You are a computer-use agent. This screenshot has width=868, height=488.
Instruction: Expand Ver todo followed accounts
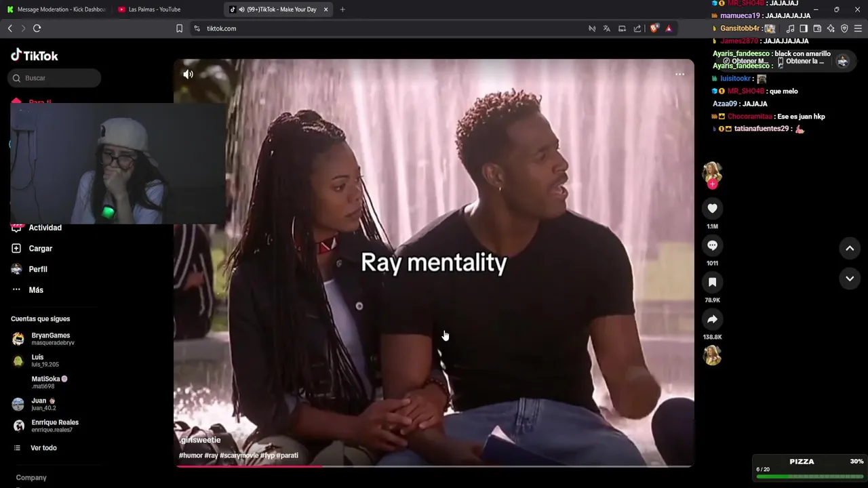pos(43,448)
